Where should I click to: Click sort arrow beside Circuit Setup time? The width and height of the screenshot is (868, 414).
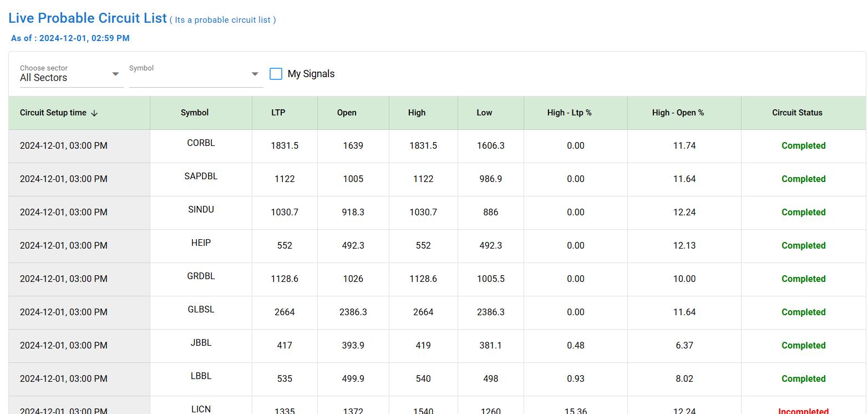[94, 113]
